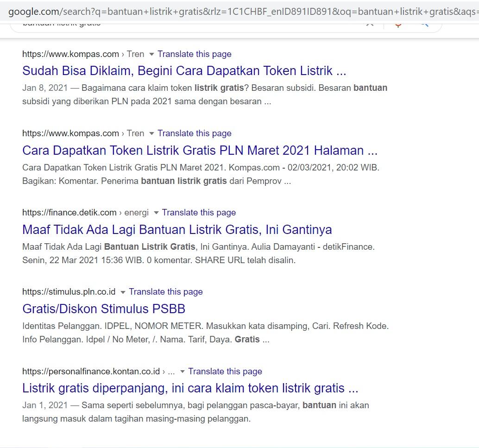The width and height of the screenshot is (479, 448).
Task: Click snippet line 'Identitas Pelanggan. IDPEL, NOMOR METER'
Action: click(206, 326)
